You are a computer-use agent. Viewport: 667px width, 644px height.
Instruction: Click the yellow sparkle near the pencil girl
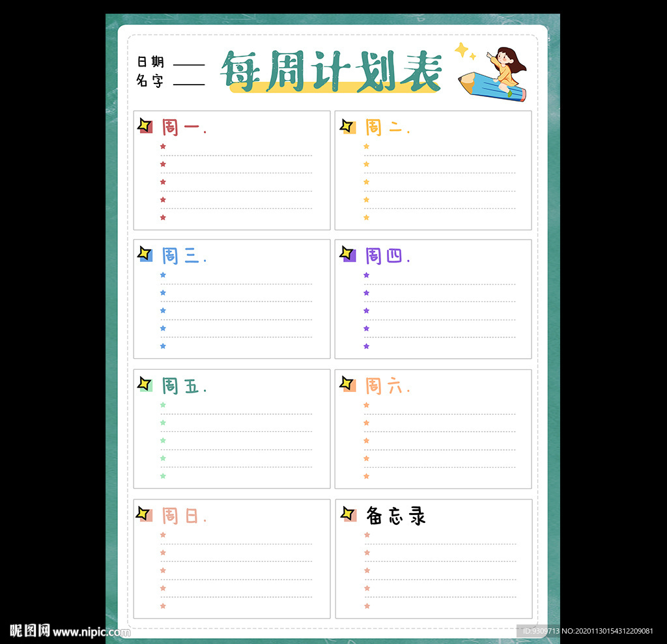[462, 50]
